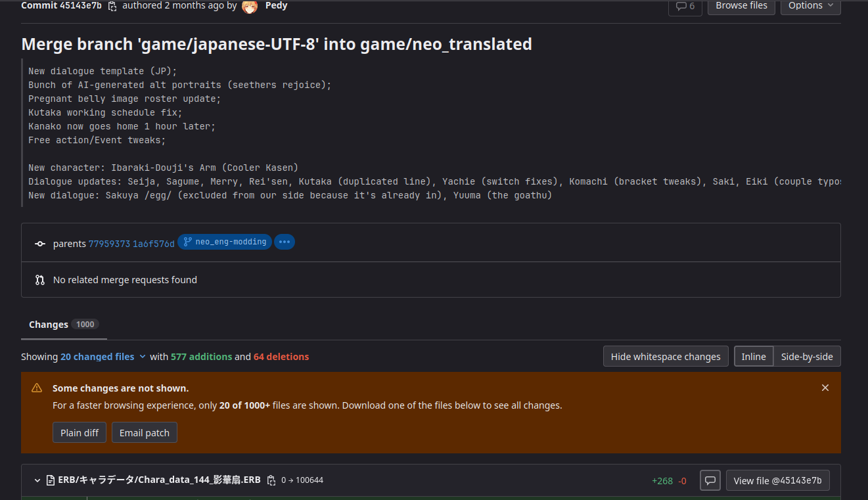Open parent commit 1a6f576d
The height and width of the screenshot is (500, 868).
(x=154, y=243)
